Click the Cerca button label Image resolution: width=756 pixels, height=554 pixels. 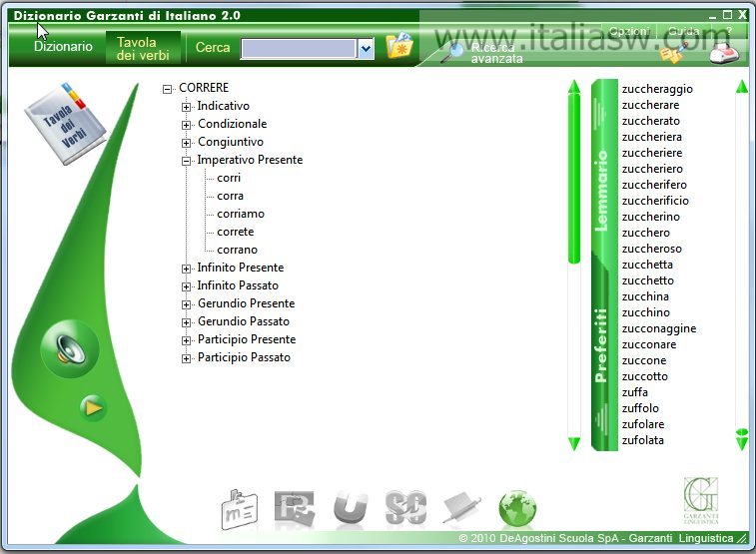click(x=213, y=47)
